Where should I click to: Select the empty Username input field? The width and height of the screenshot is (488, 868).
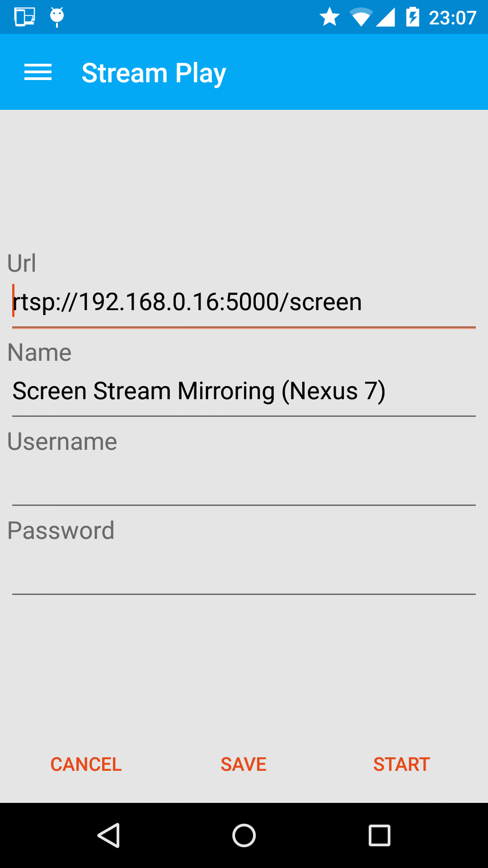pos(244,481)
